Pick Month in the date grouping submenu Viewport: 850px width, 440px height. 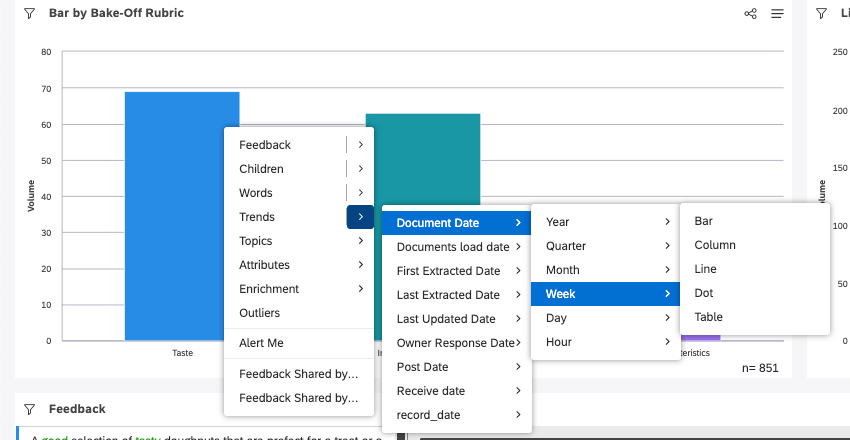tap(562, 270)
